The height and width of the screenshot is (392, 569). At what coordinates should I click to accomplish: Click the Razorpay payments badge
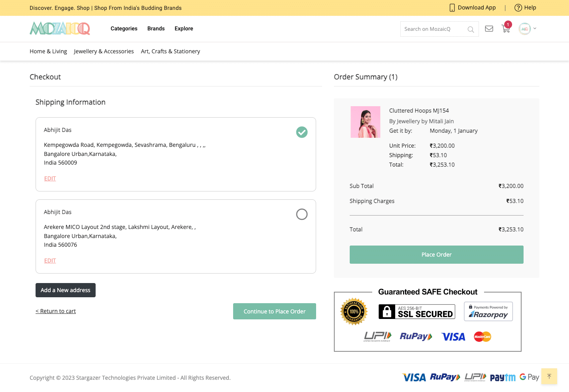pyautogui.click(x=488, y=311)
